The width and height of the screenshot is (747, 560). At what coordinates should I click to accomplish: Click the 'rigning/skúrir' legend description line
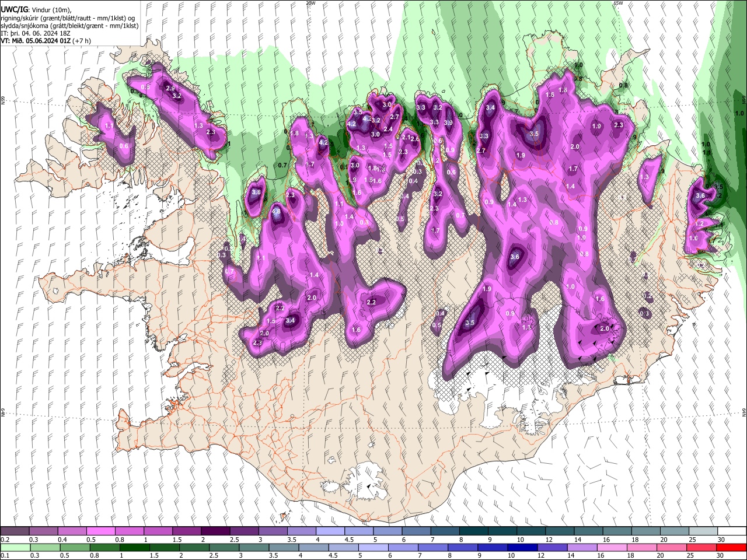[68, 17]
